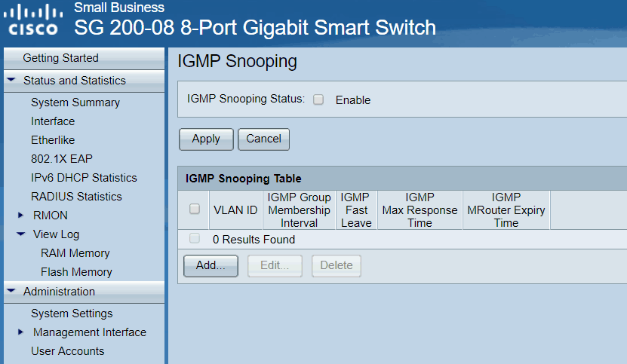The width and height of the screenshot is (627, 364).
Task: Expand the Management Interface node
Action: 21,332
